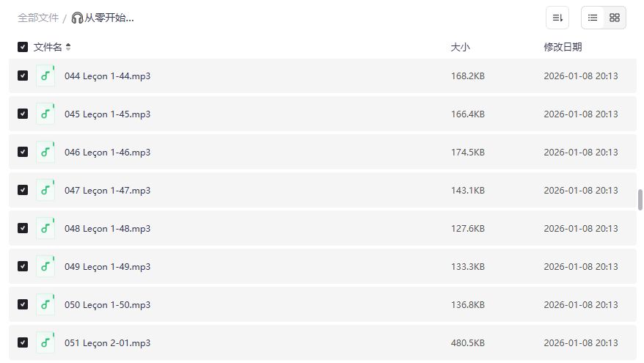
Task: Click the audio icon for 051 Leçon 2-01.mp3
Action: click(45, 342)
